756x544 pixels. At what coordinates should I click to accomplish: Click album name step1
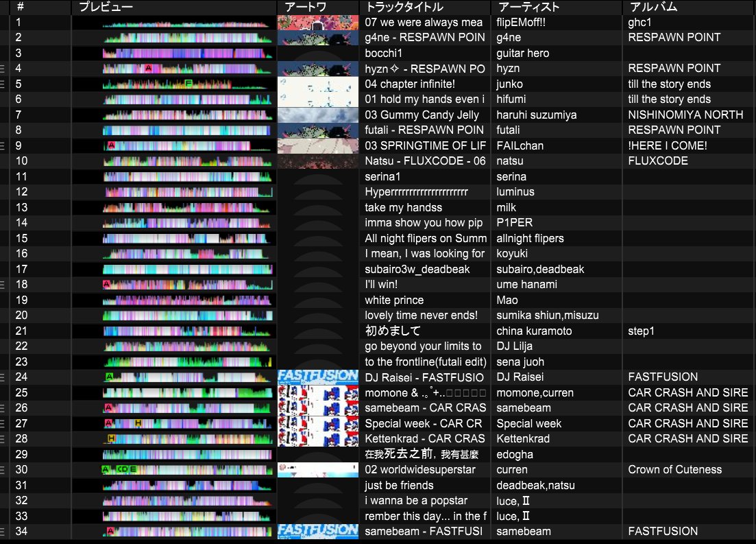(x=642, y=331)
